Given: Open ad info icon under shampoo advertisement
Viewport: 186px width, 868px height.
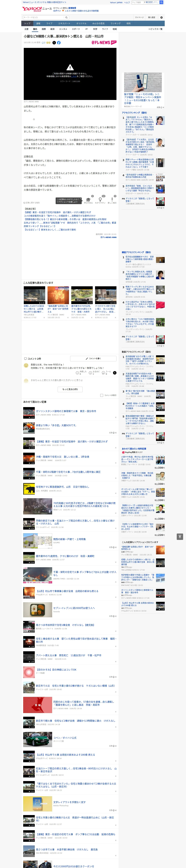Looking at the screenshot, I should tap(161, 107).
